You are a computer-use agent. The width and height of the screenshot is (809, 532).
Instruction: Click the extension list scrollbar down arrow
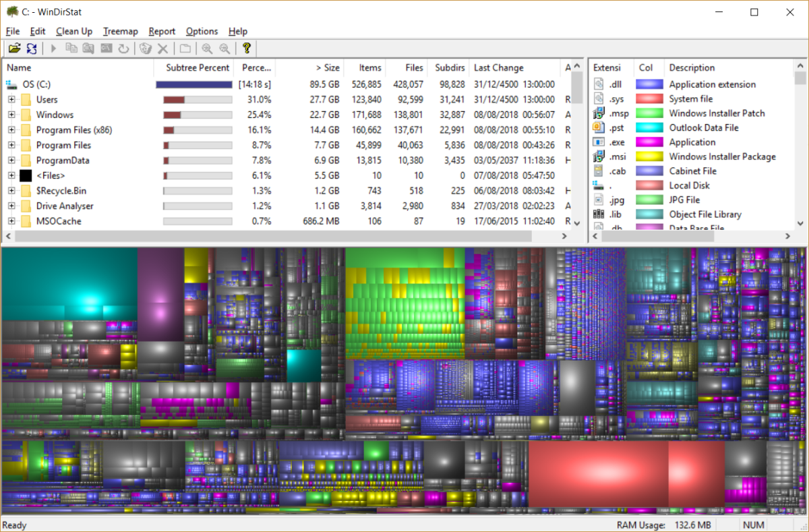click(x=801, y=224)
